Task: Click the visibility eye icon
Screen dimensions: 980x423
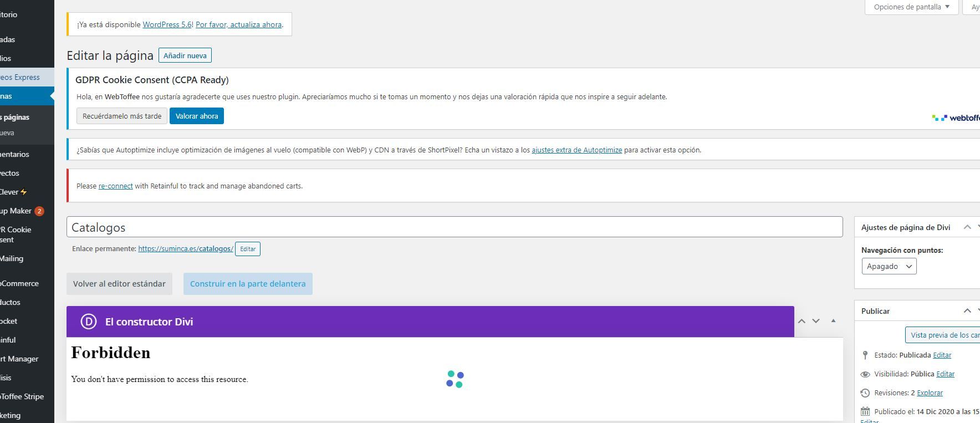Action: tap(865, 374)
